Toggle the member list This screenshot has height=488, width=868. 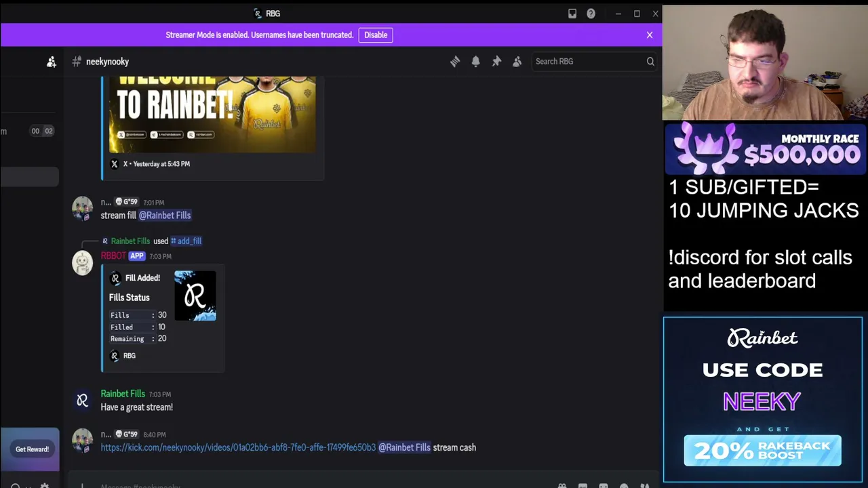[517, 62]
